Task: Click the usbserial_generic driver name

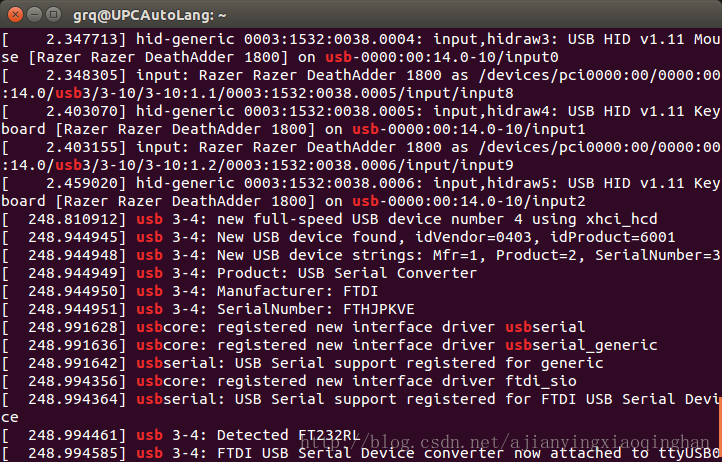Action: (x=581, y=345)
